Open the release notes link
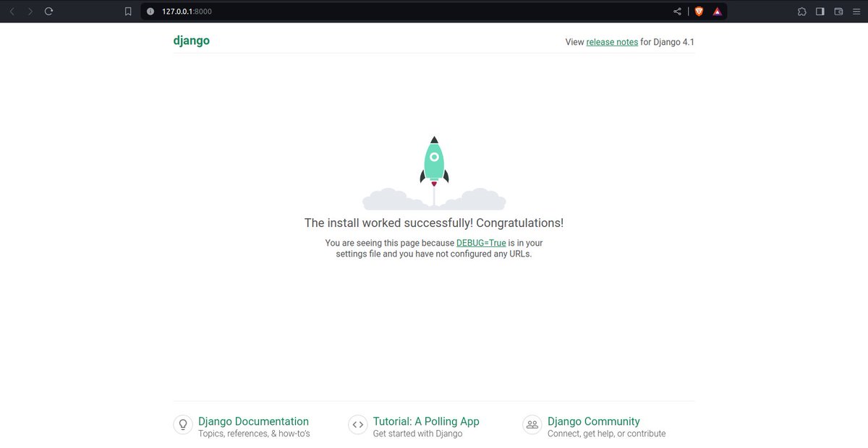The width and height of the screenshot is (868, 448). (x=612, y=42)
